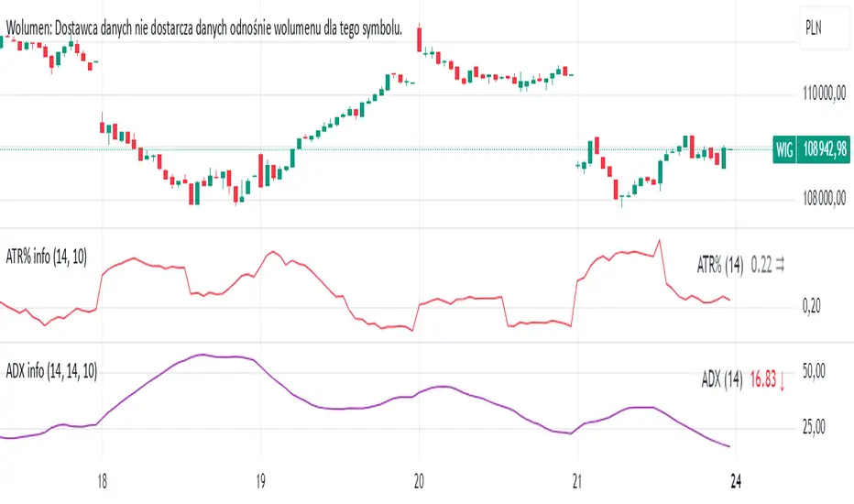Open the PLN currency selector
854x504 pixels.
tap(813, 27)
